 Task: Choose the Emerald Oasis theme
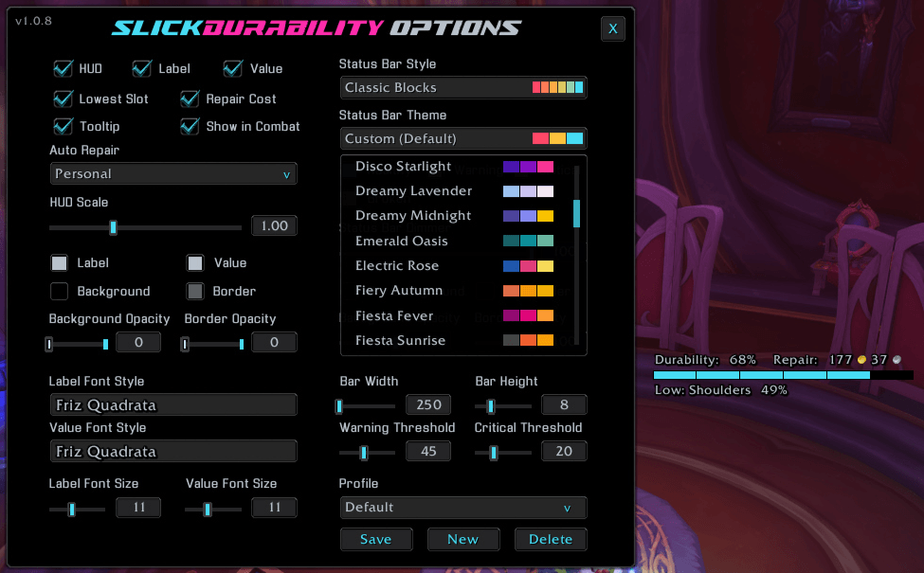[x=454, y=241]
